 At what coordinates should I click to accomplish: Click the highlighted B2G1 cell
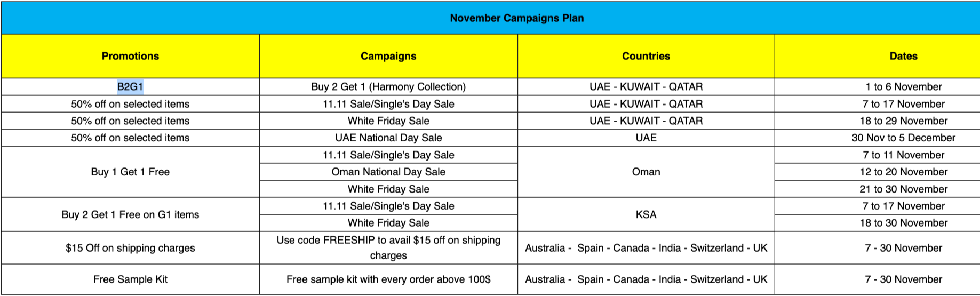pyautogui.click(x=130, y=87)
